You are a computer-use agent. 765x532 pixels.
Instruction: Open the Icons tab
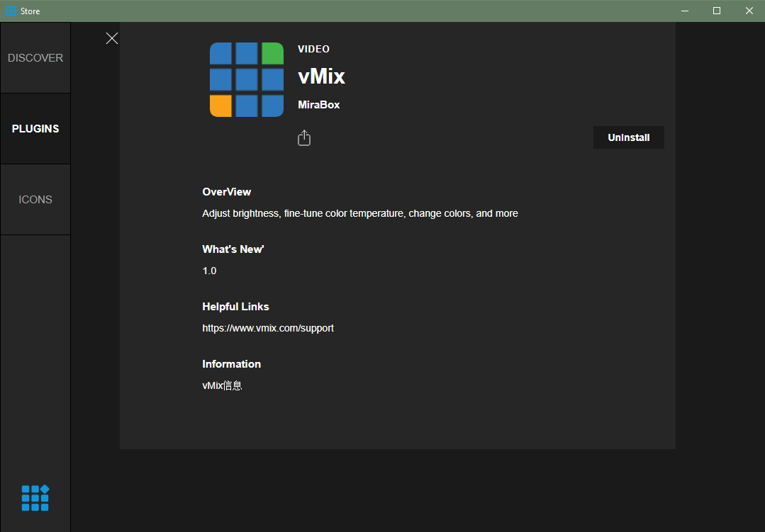click(35, 200)
